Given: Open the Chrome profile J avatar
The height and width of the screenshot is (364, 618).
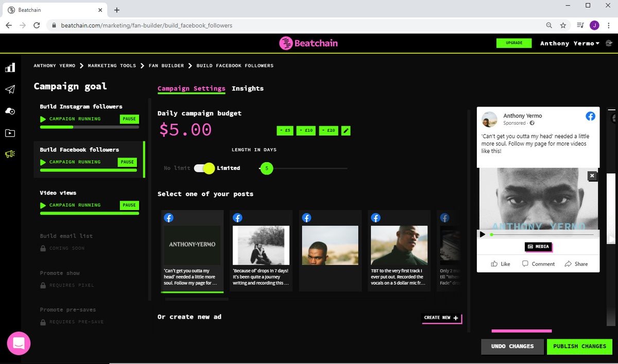Looking at the screenshot, I should tap(594, 25).
